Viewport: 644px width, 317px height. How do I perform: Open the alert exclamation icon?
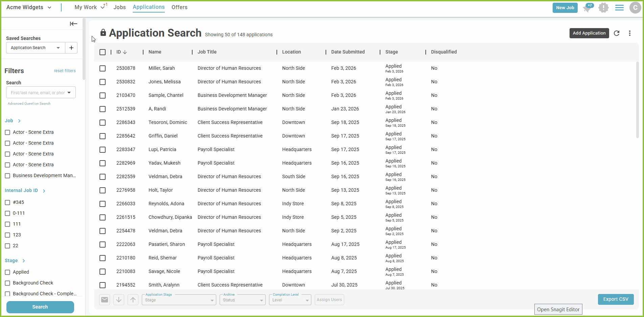(x=603, y=8)
